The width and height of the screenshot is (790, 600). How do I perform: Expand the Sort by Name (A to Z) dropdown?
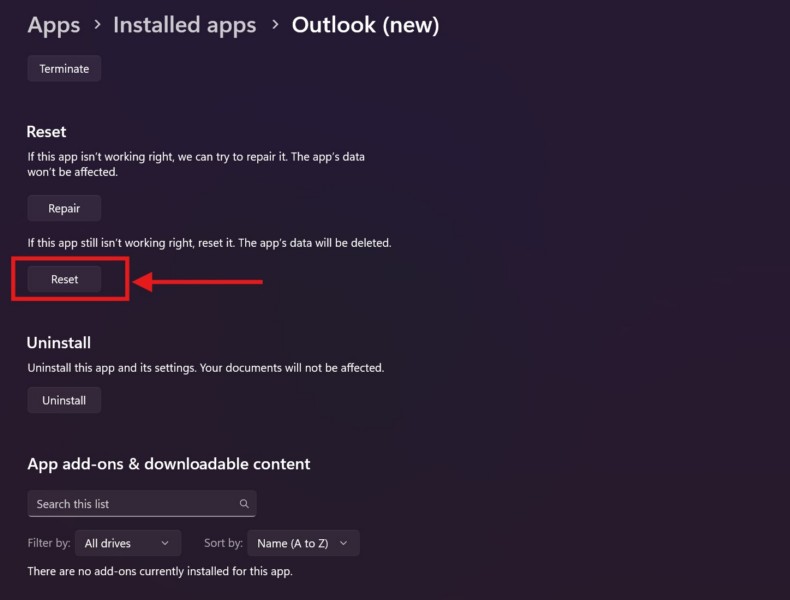(x=302, y=543)
